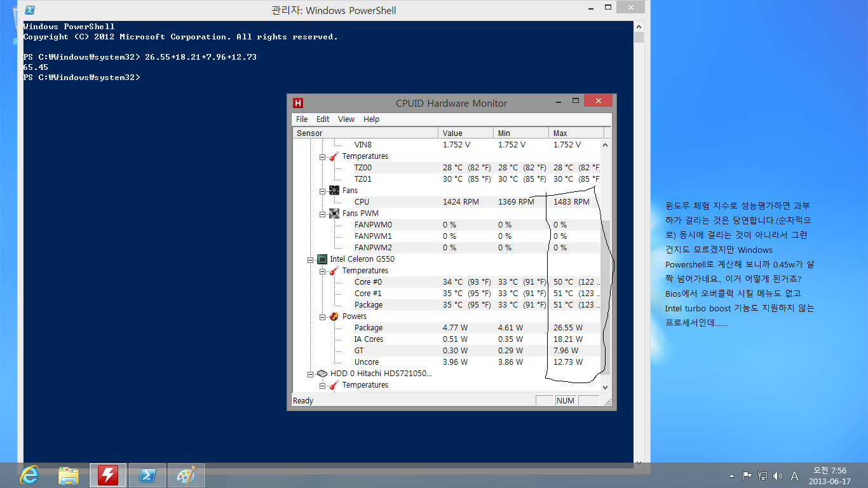Maximize the CPUID Hardware Monitor window
Screen dimensions: 868x488
tap(576, 101)
